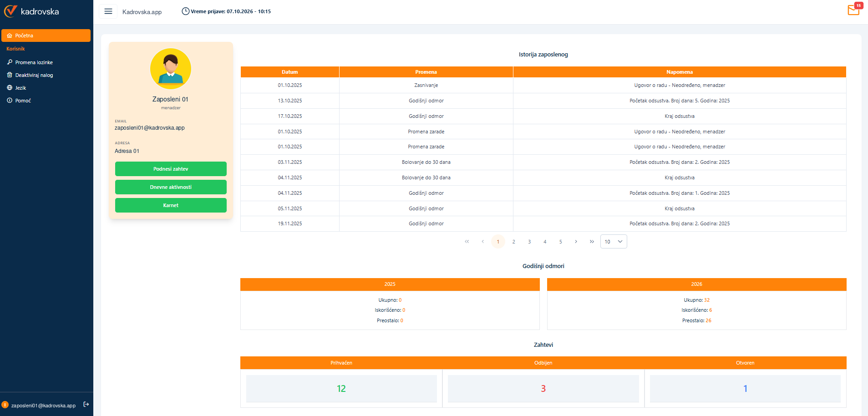Viewport: 868px width, 416px height.
Task: Click the Zasnivanje history row
Action: point(543,85)
